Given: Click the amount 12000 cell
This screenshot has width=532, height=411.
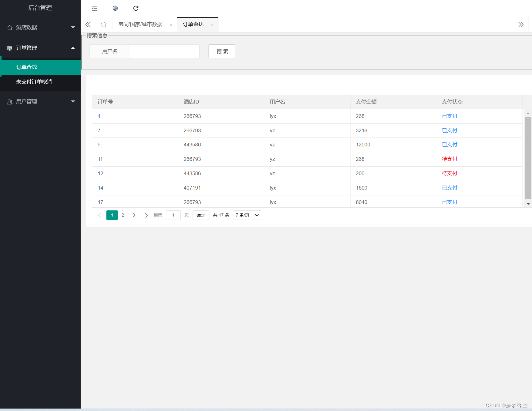Looking at the screenshot, I should pyautogui.click(x=393, y=145).
